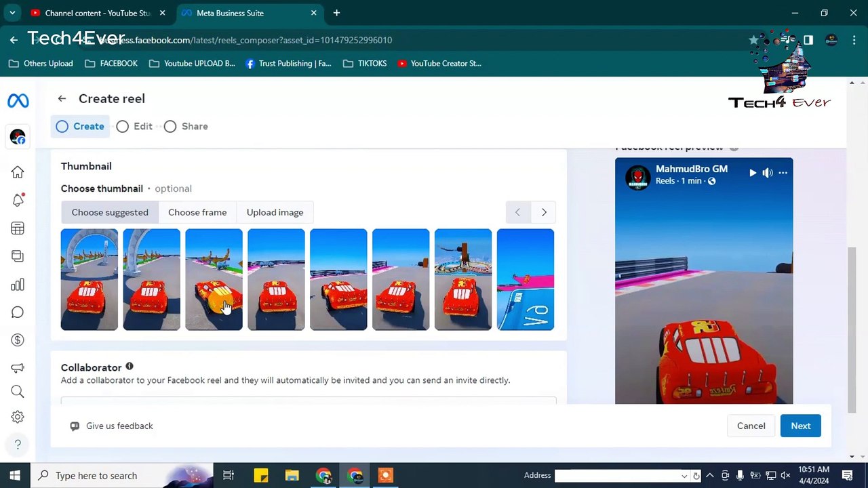The width and height of the screenshot is (868, 488).
Task: Open Task View on the taskbar
Action: pos(229,475)
